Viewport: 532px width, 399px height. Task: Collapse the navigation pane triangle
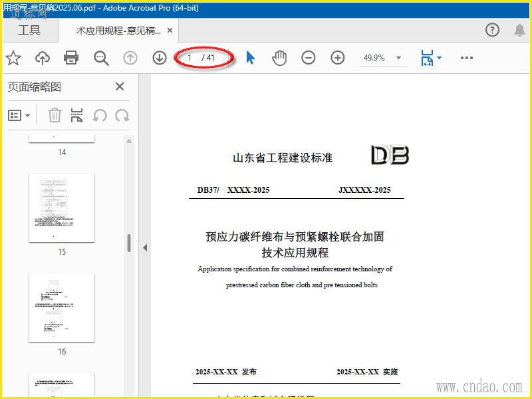coord(145,247)
